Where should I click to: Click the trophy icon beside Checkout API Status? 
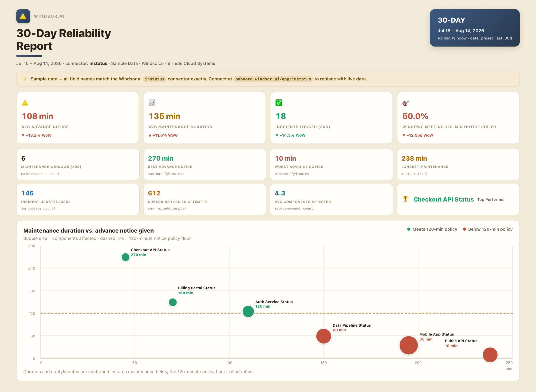click(405, 199)
